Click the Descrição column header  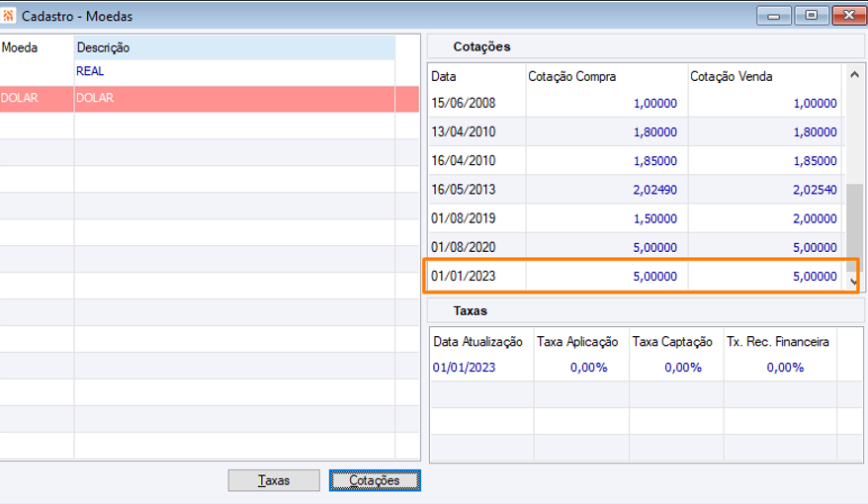tap(234, 47)
